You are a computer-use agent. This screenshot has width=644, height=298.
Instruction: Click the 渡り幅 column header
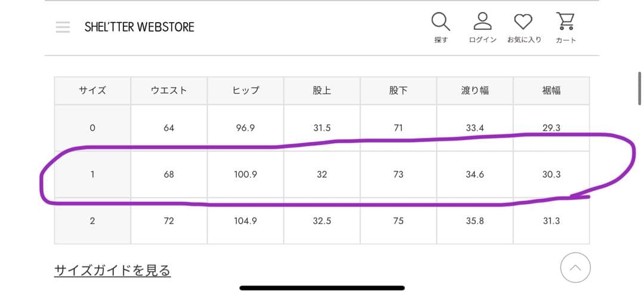[475, 91]
